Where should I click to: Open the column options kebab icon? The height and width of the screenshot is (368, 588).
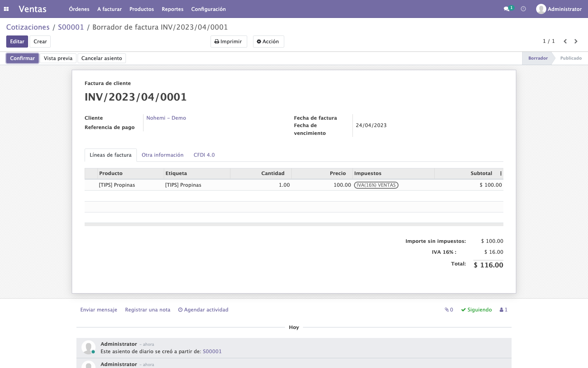tap(501, 173)
